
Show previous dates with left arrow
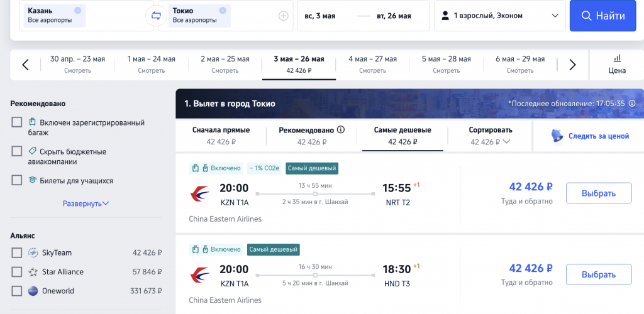coord(25,65)
